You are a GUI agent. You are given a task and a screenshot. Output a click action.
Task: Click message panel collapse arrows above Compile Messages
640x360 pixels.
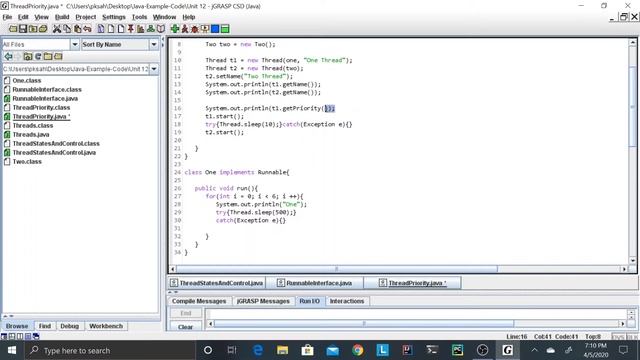click(174, 292)
